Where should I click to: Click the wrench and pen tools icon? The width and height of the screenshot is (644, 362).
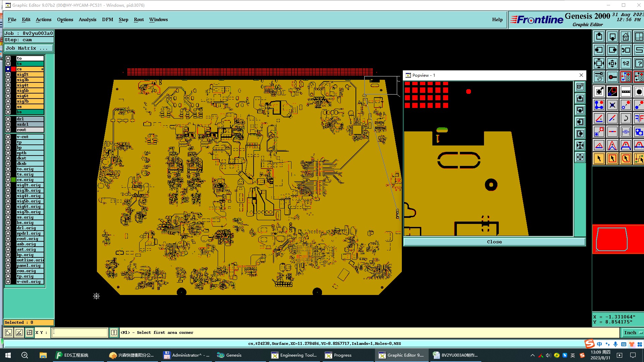coord(599,77)
